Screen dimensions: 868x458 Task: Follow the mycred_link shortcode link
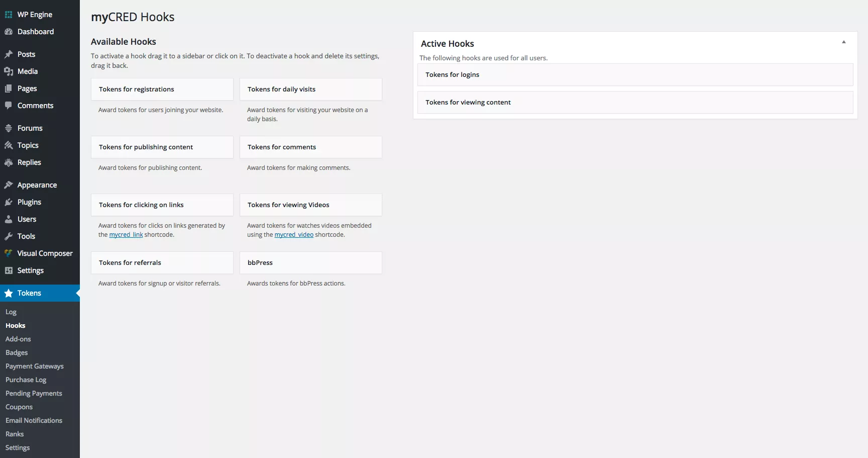pyautogui.click(x=126, y=235)
